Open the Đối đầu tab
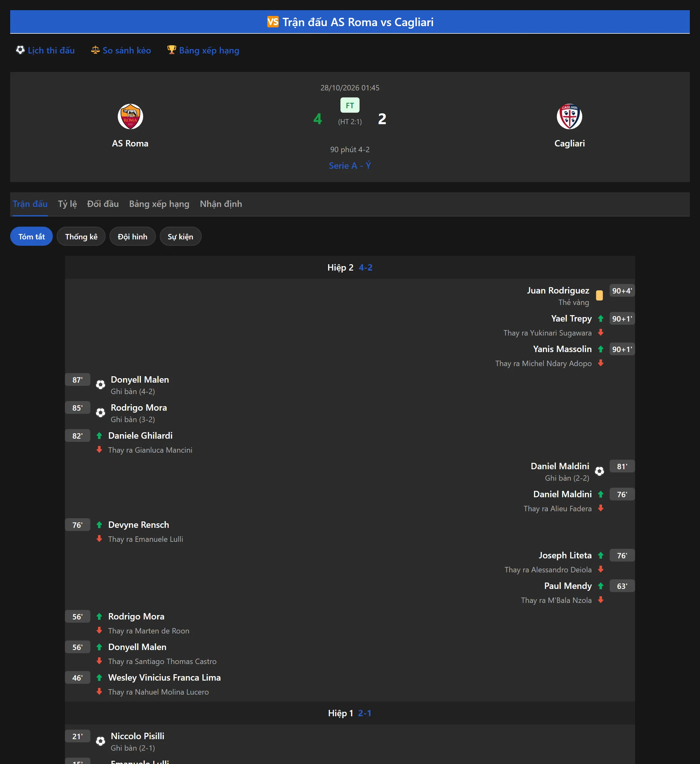700x764 pixels. click(103, 204)
